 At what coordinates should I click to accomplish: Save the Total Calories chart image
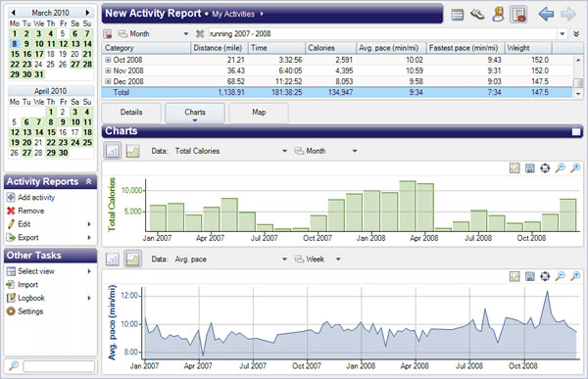click(x=529, y=168)
